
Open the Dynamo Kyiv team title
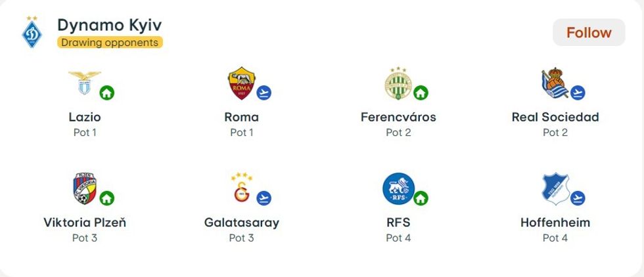point(109,25)
